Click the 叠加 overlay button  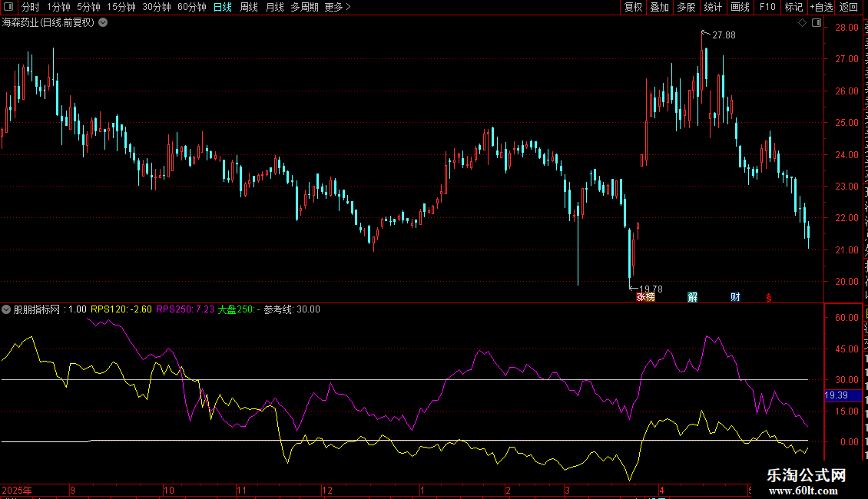659,7
